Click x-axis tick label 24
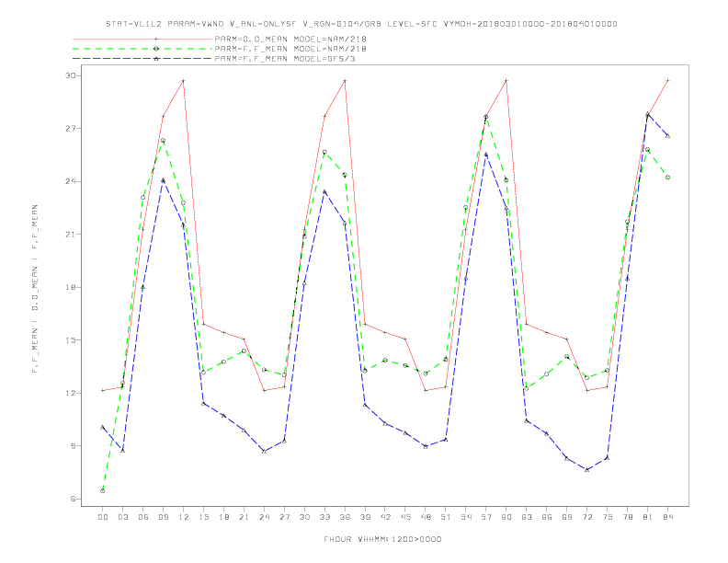 264,517
